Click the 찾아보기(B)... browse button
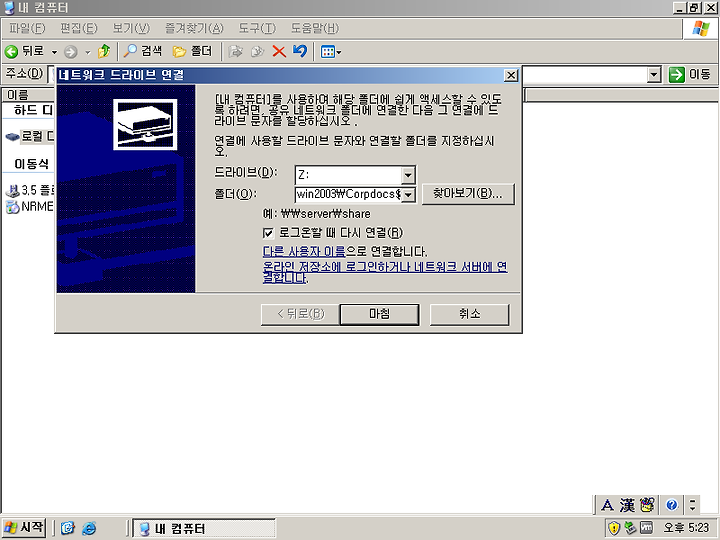The height and width of the screenshot is (540, 720). tap(468, 194)
